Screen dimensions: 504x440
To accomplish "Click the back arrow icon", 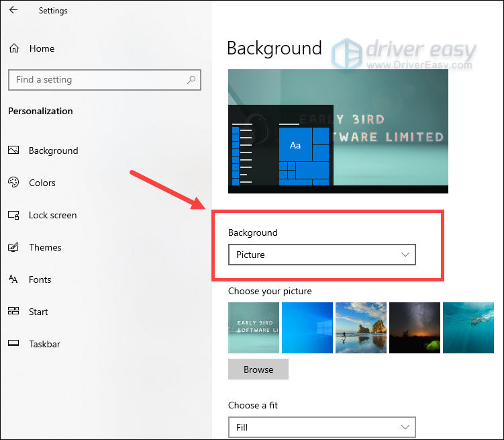I will [13, 10].
